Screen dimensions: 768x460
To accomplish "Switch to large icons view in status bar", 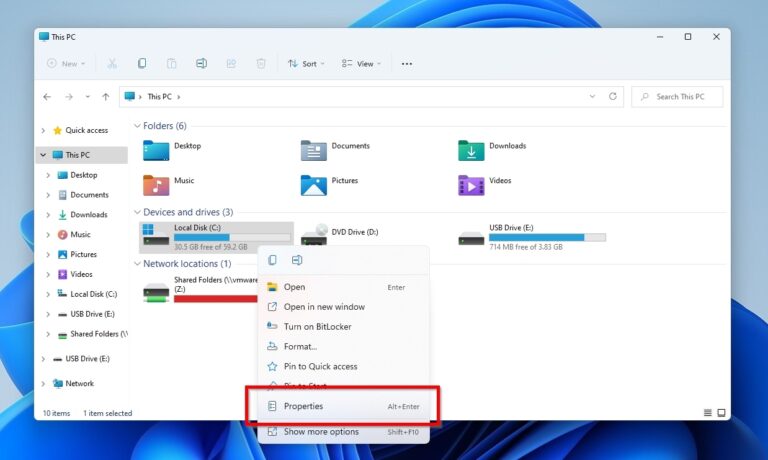I will [x=721, y=413].
